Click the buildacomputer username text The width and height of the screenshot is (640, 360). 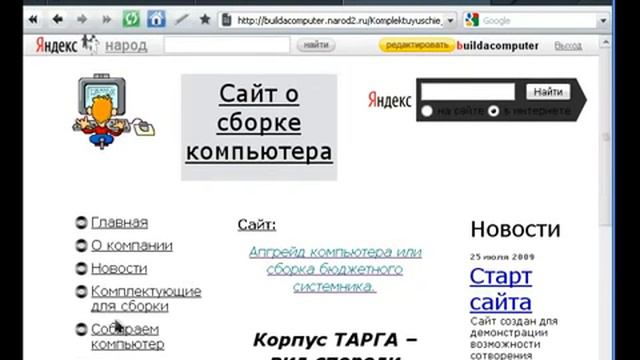pyautogui.click(x=498, y=46)
